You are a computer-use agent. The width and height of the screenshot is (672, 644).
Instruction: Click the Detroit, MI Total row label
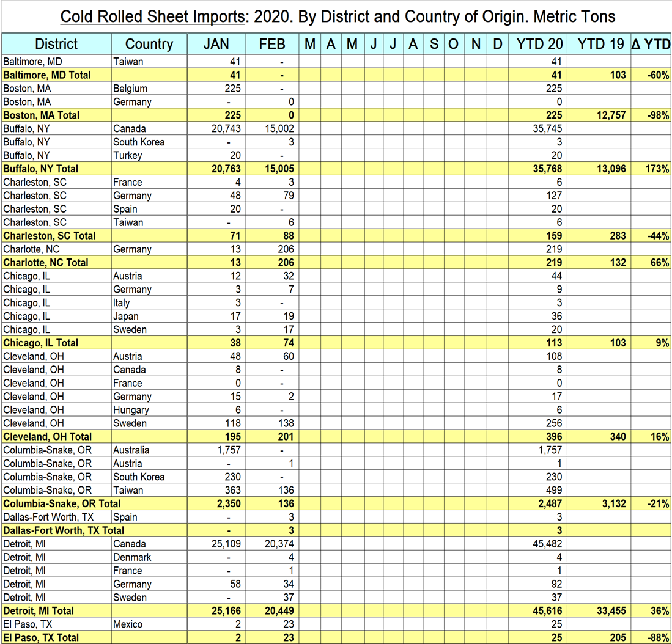(39, 610)
